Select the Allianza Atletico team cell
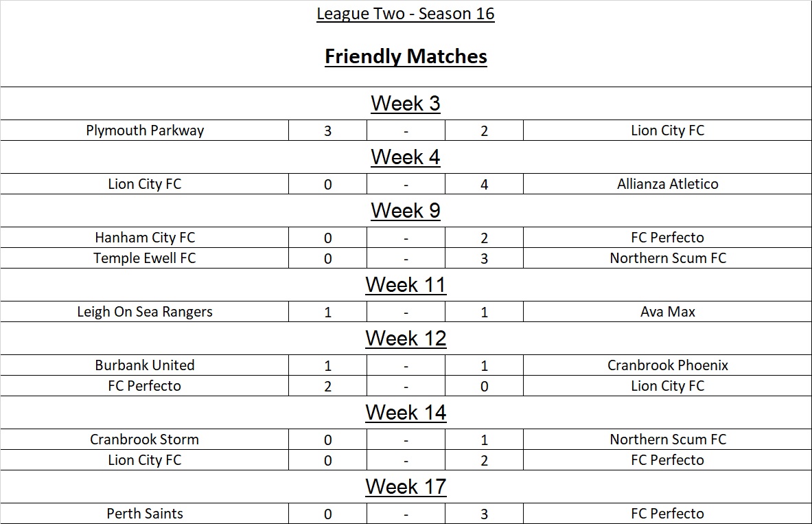Screen dimensions: 812x524 click(x=667, y=184)
